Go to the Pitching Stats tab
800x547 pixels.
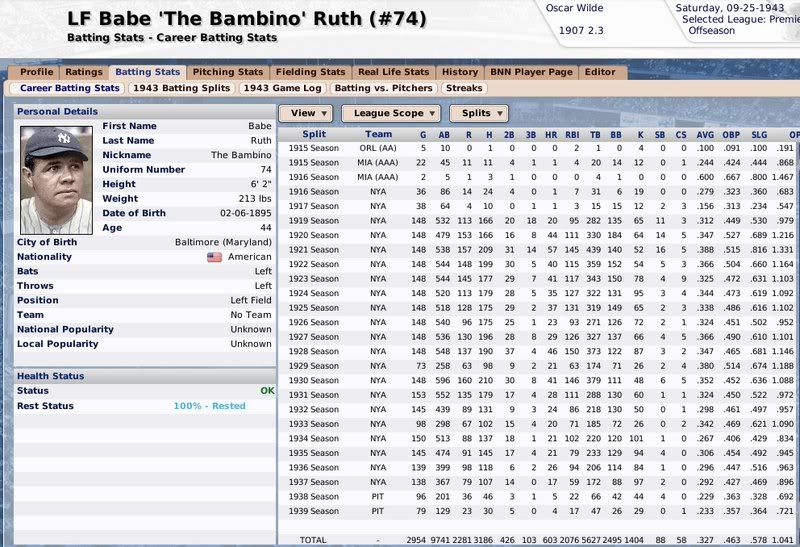[227, 72]
